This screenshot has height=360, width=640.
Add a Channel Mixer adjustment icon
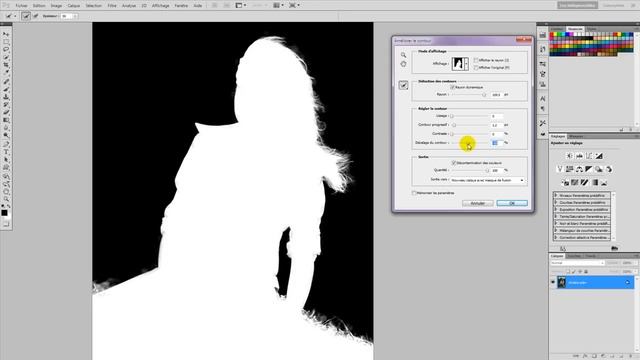[x=609, y=169]
